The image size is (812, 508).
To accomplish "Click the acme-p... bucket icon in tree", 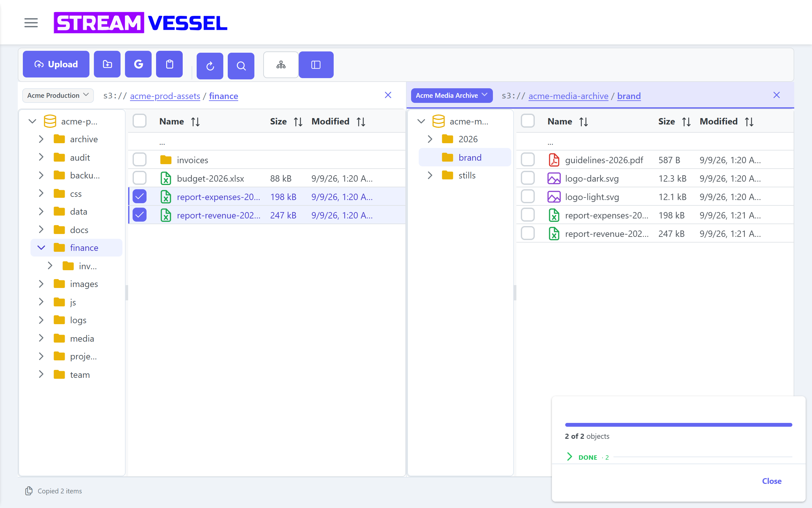I will click(50, 121).
